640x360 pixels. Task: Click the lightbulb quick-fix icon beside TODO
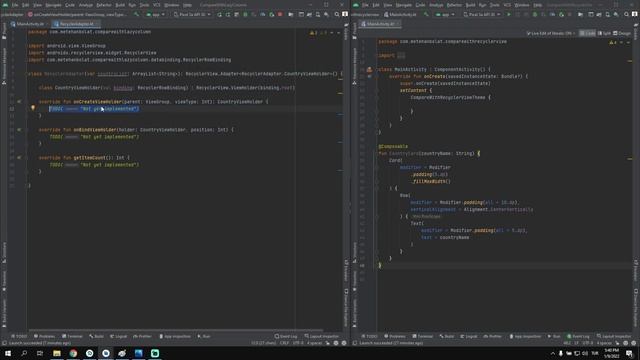[x=33, y=108]
